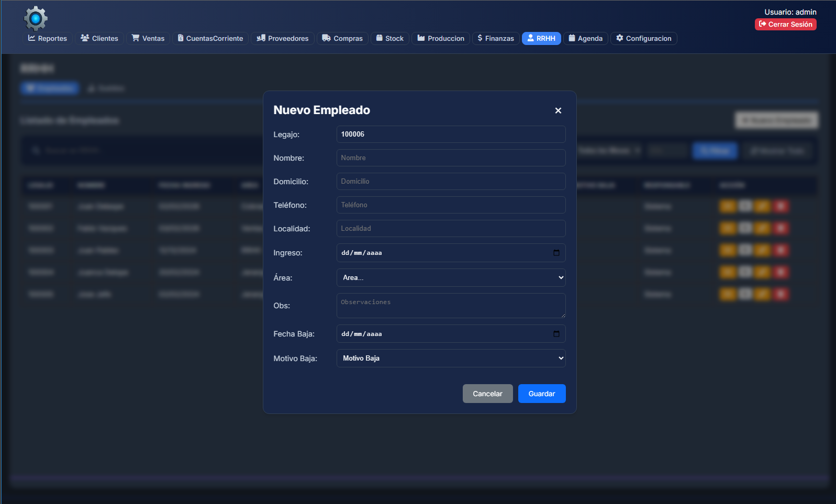This screenshot has height=504, width=836.
Task: Open the Clientes menu
Action: pyautogui.click(x=99, y=38)
